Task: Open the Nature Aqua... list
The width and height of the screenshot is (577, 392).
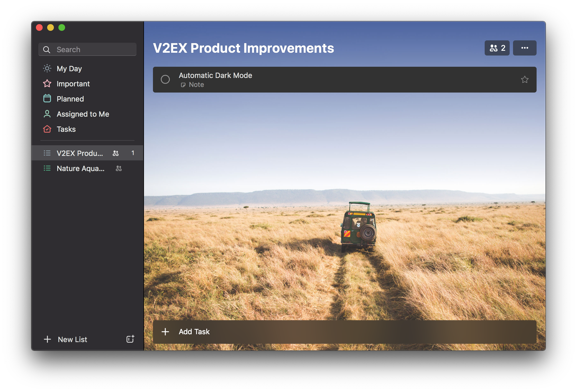Action: coord(81,168)
